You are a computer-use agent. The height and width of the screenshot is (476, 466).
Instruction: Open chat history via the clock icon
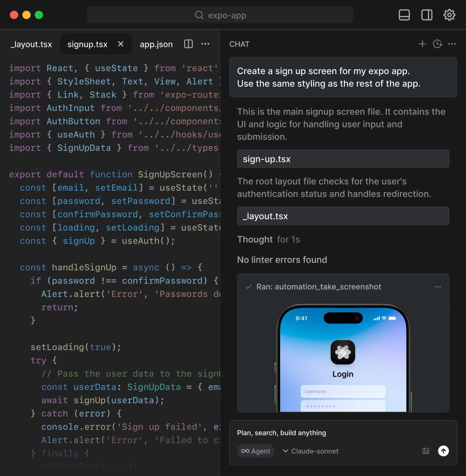[x=437, y=44]
